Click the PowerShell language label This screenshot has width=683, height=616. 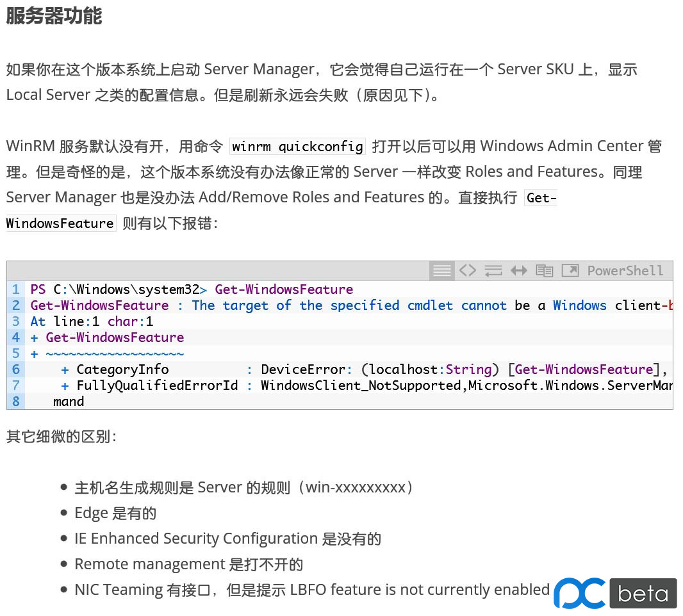[625, 271]
